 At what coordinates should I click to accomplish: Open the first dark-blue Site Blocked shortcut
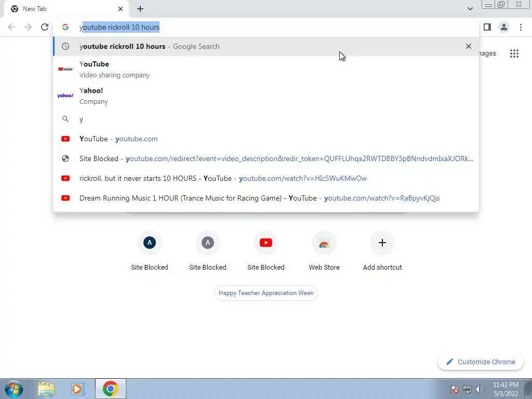tap(150, 251)
